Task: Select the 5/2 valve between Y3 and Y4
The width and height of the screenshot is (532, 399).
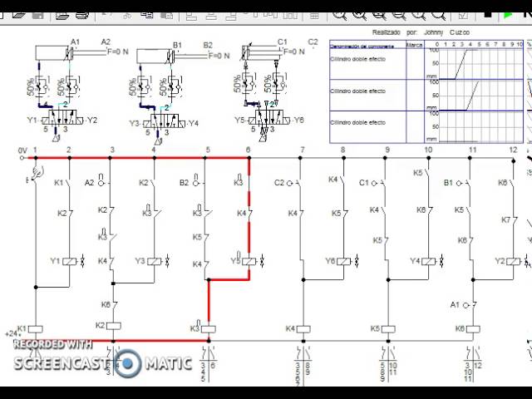Action: tap(165, 122)
